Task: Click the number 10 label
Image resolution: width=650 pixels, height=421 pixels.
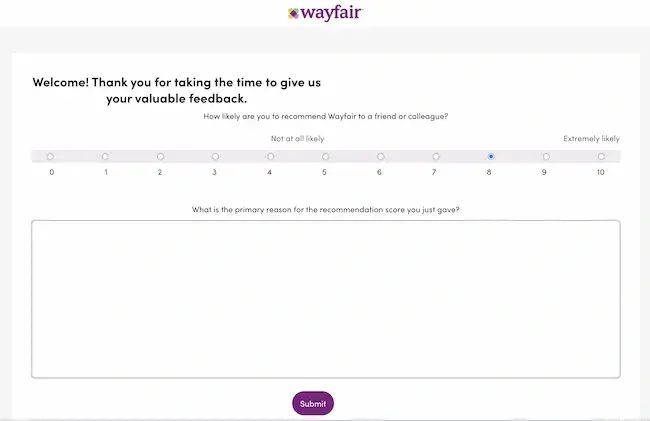Action: point(601,172)
